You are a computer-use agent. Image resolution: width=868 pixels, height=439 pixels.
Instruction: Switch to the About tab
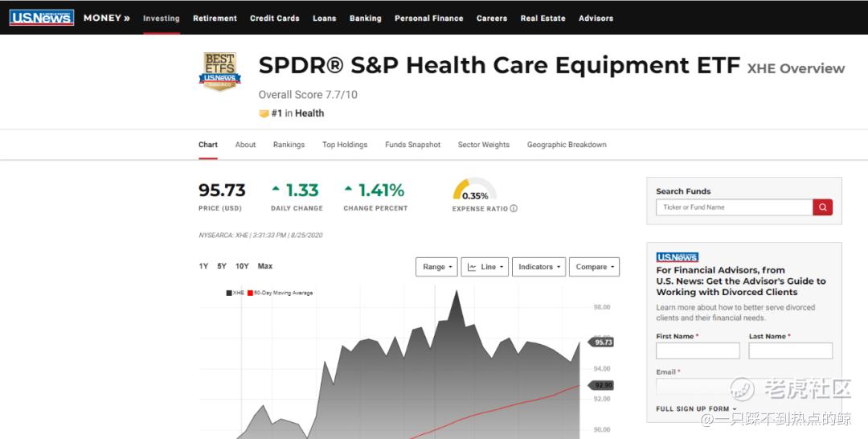[245, 145]
